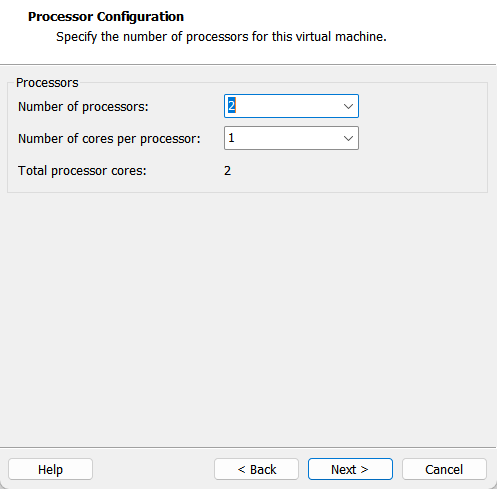Click the 'Total processor cores:' label
Screen dimensions: 497x489
tap(82, 171)
